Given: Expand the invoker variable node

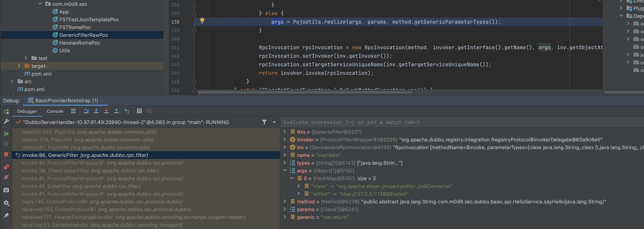Looking at the screenshot, I should tap(285, 139).
